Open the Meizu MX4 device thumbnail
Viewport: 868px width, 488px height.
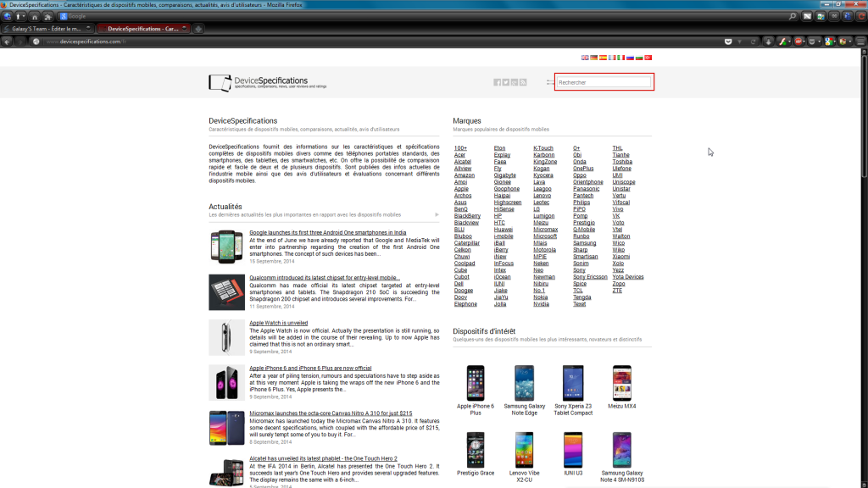tap(621, 383)
